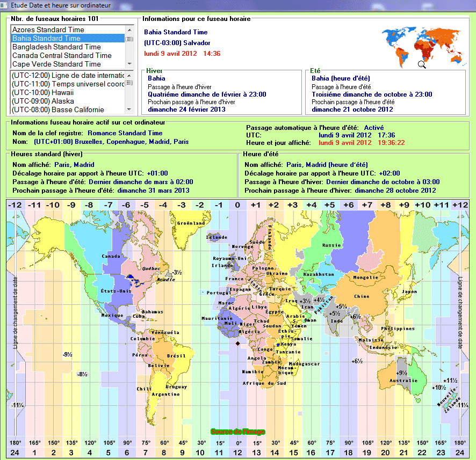Viewport: 476px width, 460px height.
Task: Click the "Brésil" label on the map
Action: click(176, 356)
